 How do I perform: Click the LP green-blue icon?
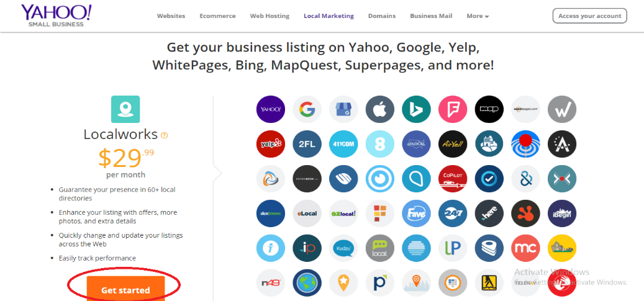click(x=453, y=248)
